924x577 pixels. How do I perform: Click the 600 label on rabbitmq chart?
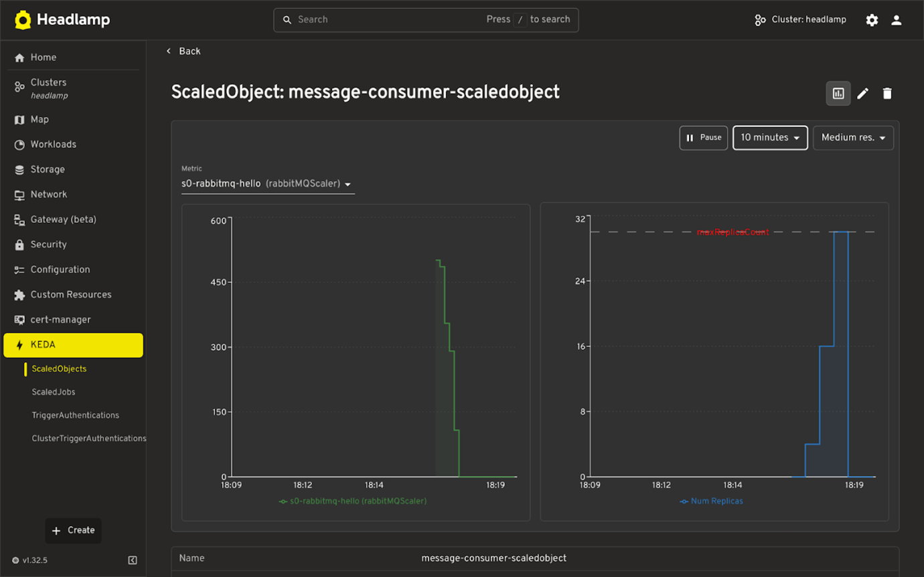(x=219, y=221)
